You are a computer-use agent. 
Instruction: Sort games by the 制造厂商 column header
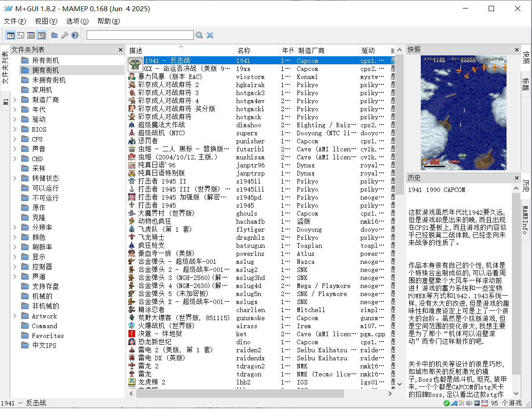(327, 50)
